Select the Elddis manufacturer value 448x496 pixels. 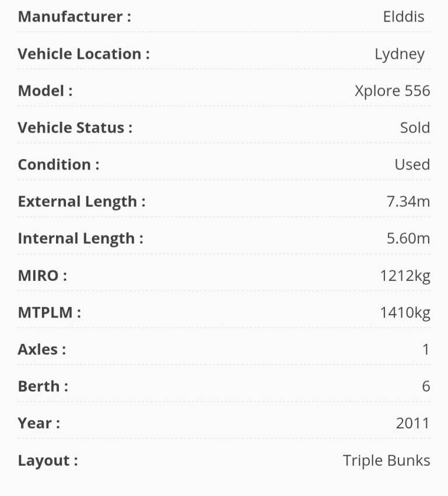[x=404, y=17]
